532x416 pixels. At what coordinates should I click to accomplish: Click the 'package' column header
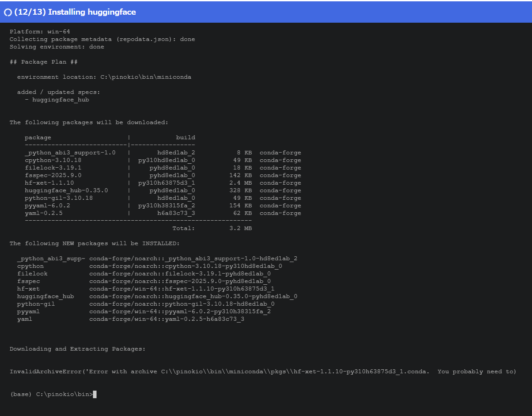pyautogui.click(x=38, y=137)
